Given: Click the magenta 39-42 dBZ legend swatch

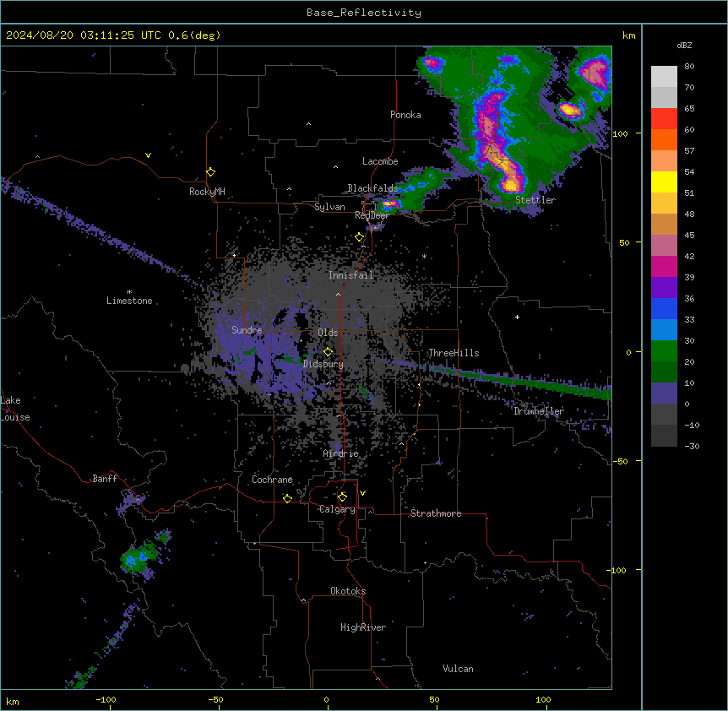Looking at the screenshot, I should (x=664, y=266).
